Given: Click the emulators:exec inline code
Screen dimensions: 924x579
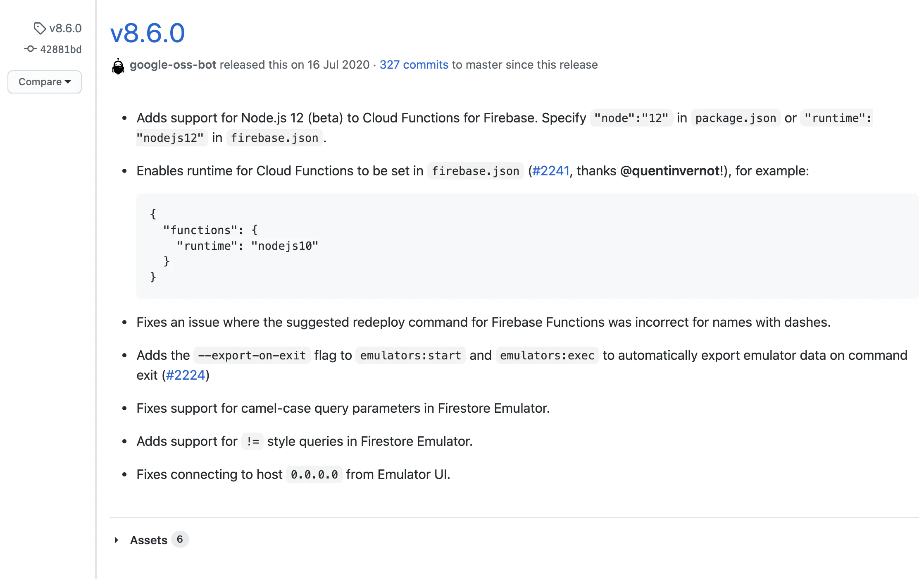Looking at the screenshot, I should pyautogui.click(x=548, y=356).
